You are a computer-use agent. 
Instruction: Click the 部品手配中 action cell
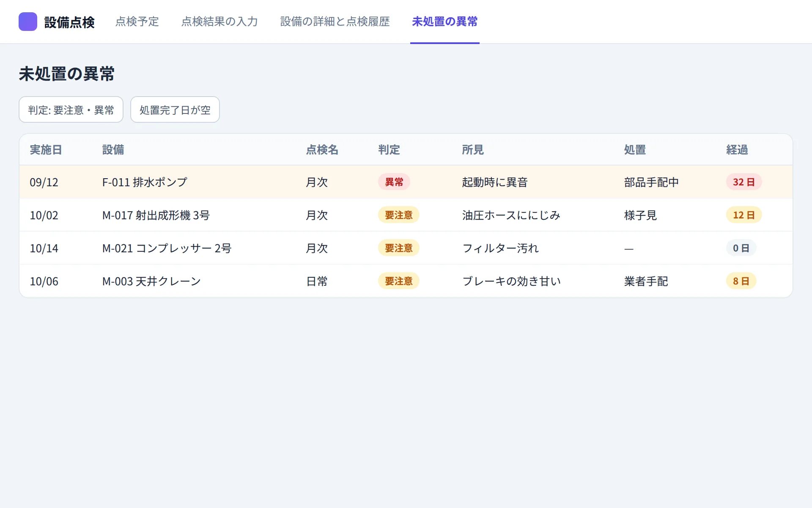click(651, 182)
